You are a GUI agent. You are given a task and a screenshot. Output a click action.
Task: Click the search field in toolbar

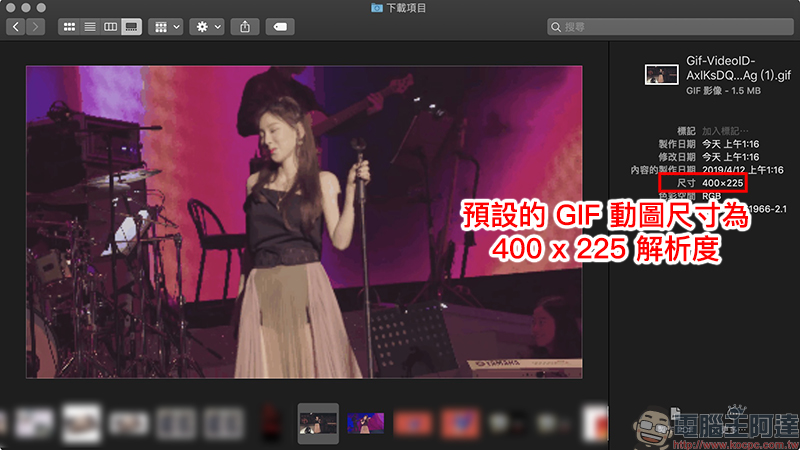tap(670, 27)
